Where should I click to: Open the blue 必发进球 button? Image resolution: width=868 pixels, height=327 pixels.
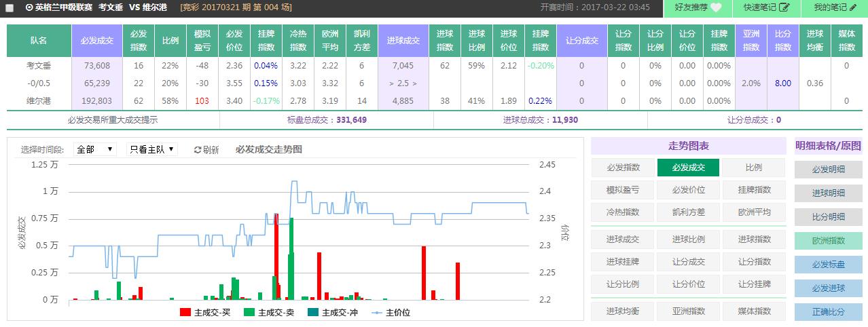pyautogui.click(x=829, y=288)
